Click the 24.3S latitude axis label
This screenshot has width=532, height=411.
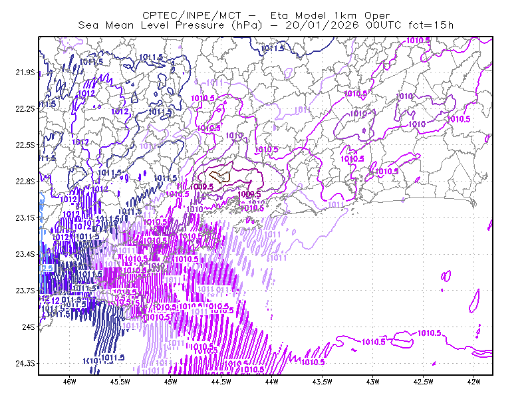coord(25,363)
